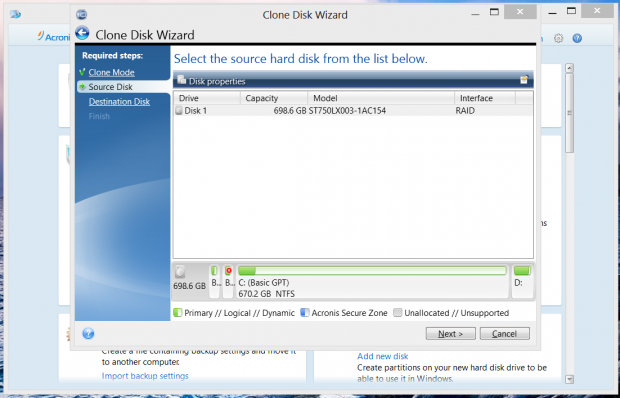Go to the Destination Disk step
This screenshot has width=620, height=398.
coord(119,102)
